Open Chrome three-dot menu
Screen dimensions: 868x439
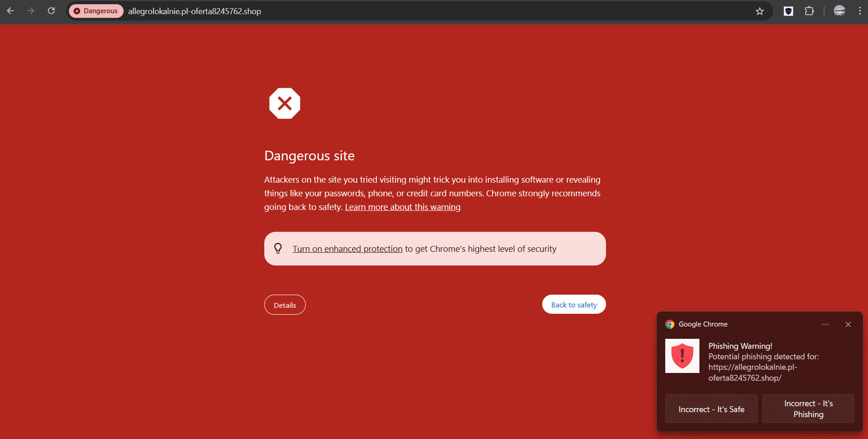(x=860, y=11)
